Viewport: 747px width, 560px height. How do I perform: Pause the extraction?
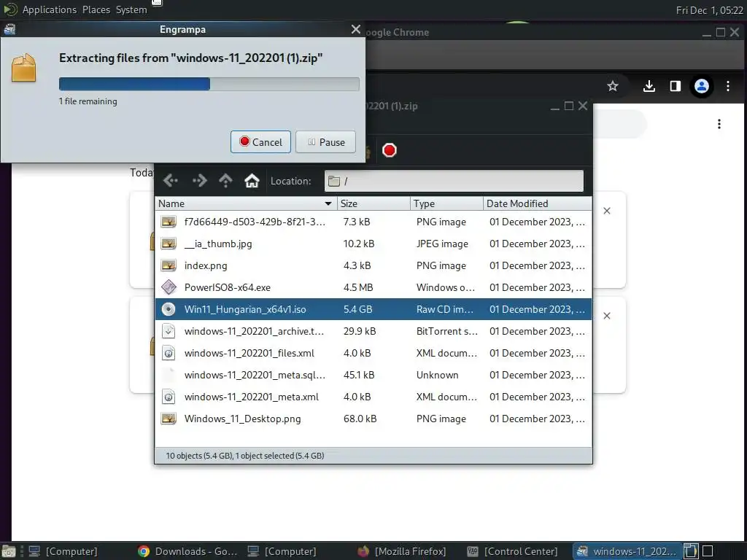coord(326,142)
